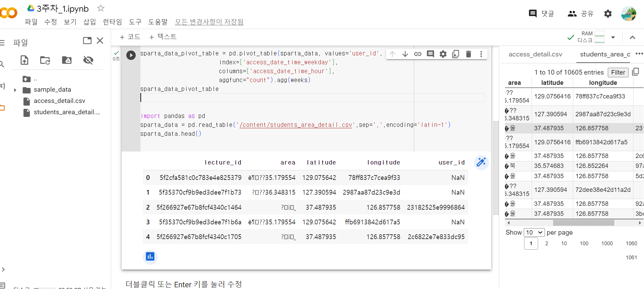This screenshot has width=644, height=289.
Task: Add a text cell with 텍스트
Action: (x=163, y=37)
